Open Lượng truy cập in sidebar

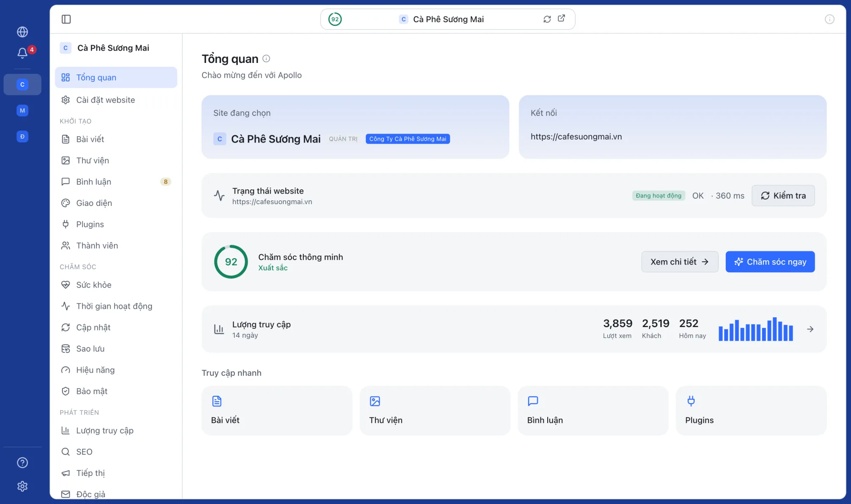tap(116, 430)
